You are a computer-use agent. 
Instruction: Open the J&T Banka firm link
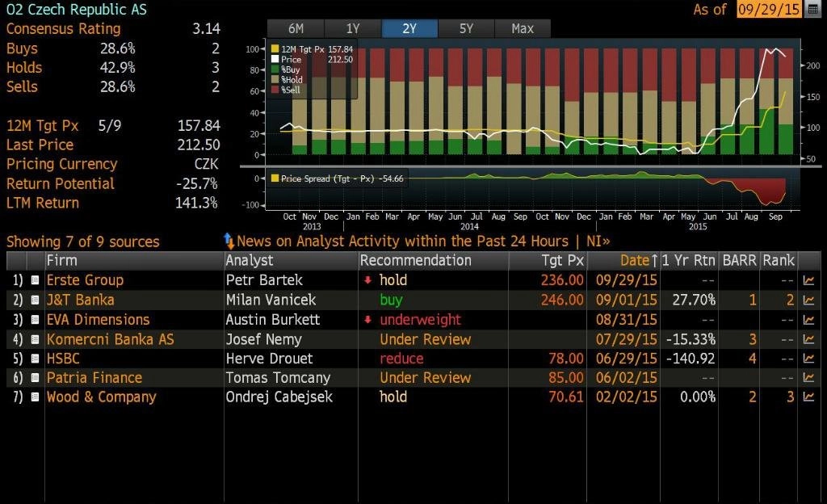click(80, 300)
